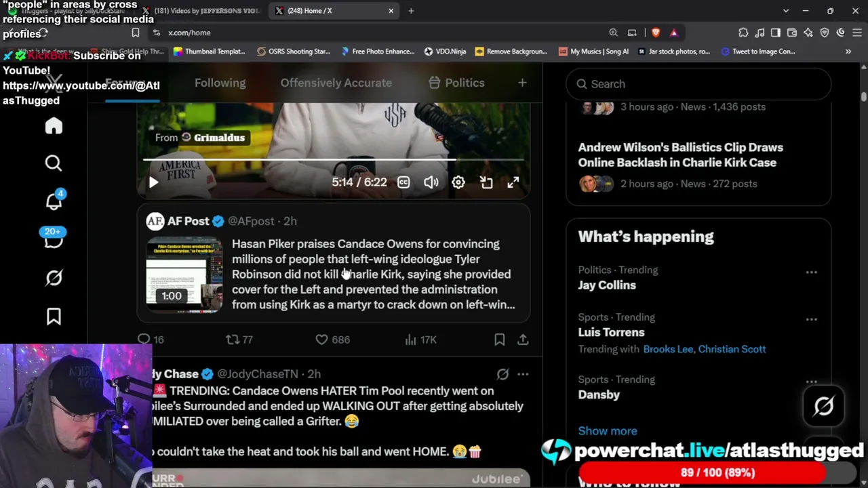Open the Dansby trending topic
Image resolution: width=868 pixels, height=488 pixels.
pos(599,394)
